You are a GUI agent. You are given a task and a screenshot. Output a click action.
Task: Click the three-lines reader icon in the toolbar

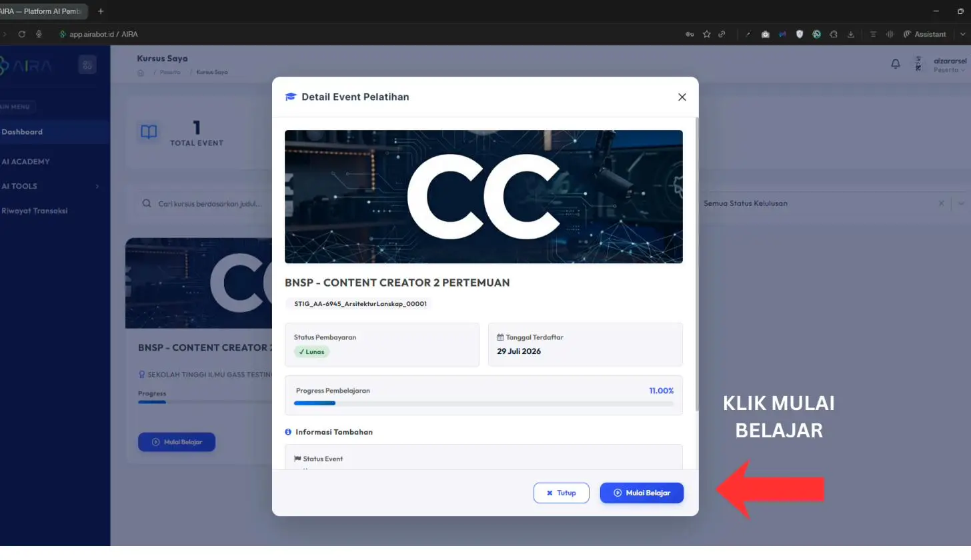873,34
